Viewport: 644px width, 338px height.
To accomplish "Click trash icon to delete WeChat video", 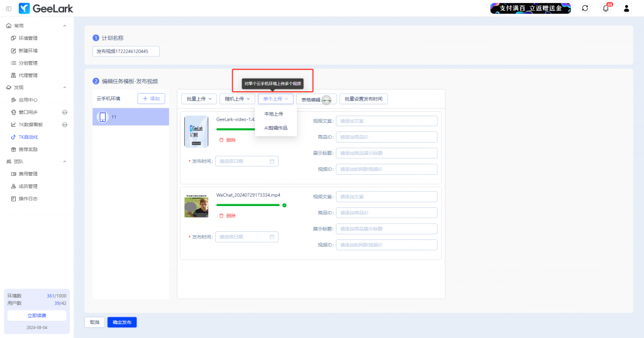I will [221, 215].
